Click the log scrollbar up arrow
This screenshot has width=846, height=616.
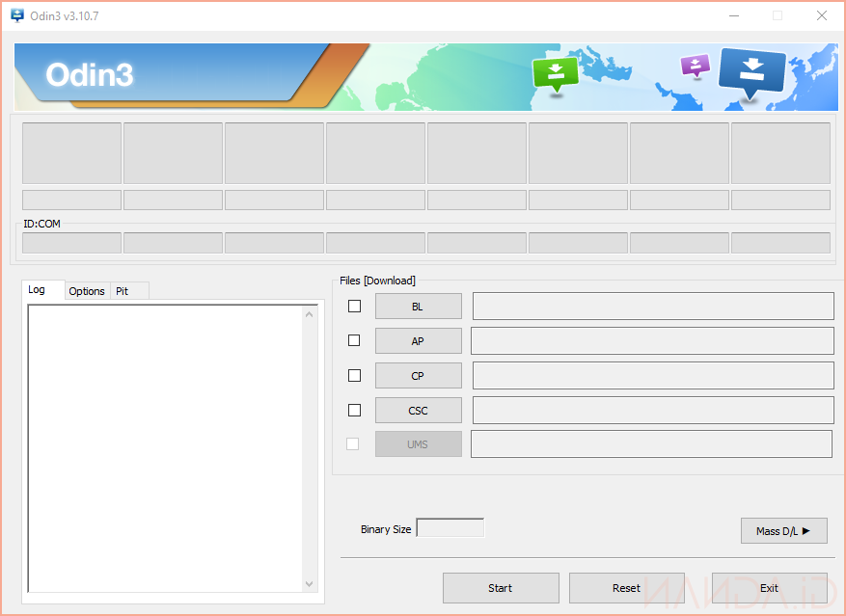tap(310, 314)
